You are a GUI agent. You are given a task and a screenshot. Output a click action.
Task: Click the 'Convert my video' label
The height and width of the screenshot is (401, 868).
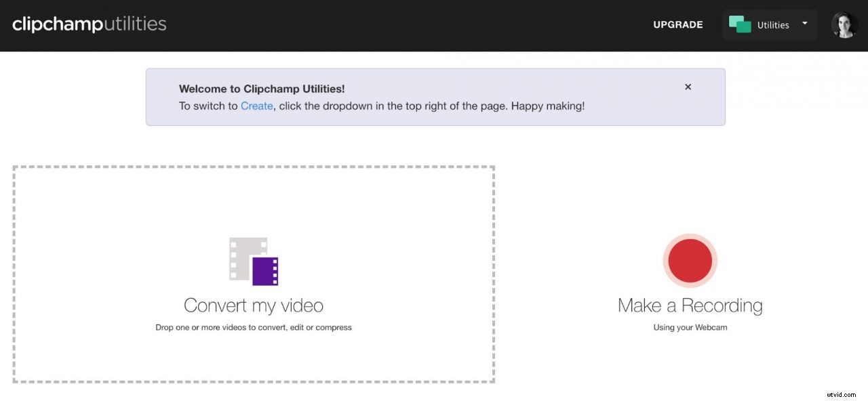click(254, 305)
